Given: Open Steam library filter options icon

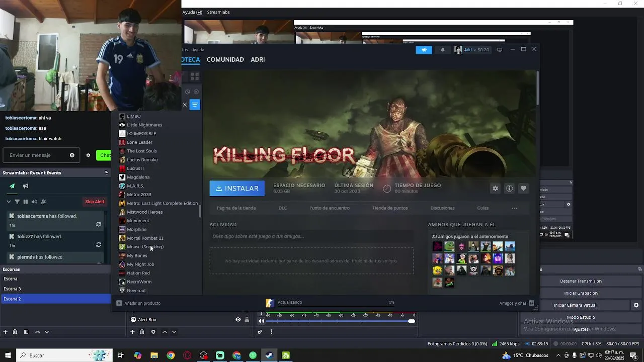Looking at the screenshot, I should tap(195, 105).
